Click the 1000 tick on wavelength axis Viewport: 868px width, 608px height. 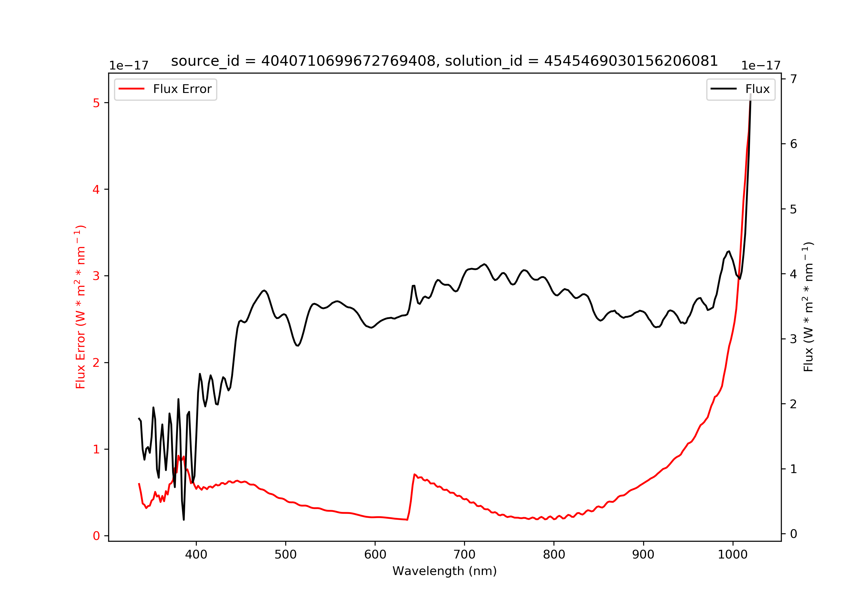click(733, 555)
